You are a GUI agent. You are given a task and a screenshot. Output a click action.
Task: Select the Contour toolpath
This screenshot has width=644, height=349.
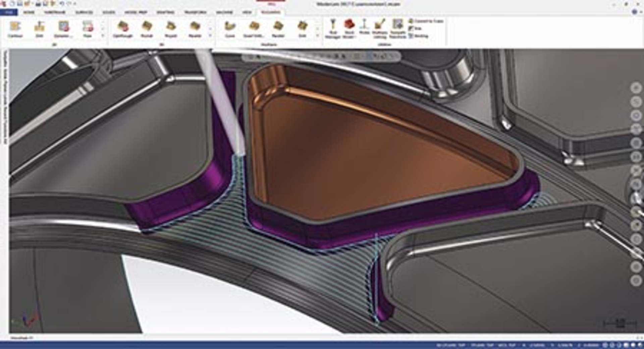(x=16, y=28)
